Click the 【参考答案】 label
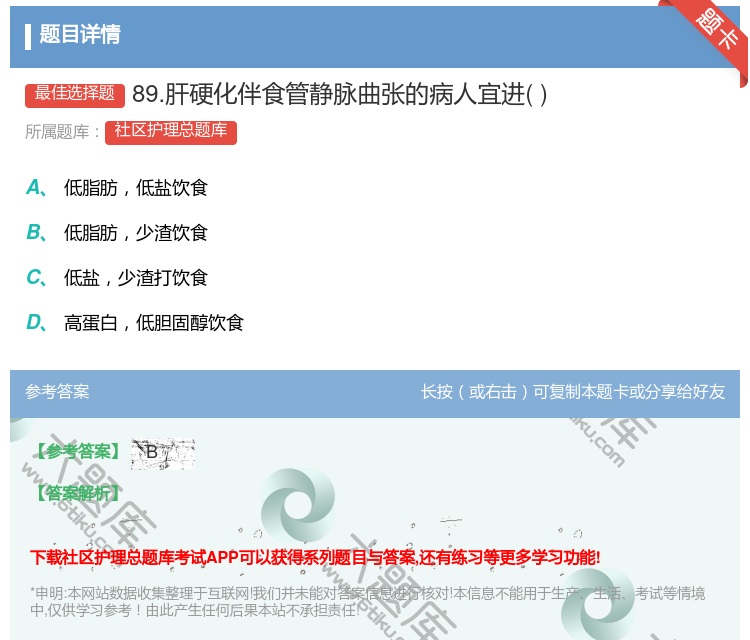The height and width of the screenshot is (640, 750). [x=78, y=451]
